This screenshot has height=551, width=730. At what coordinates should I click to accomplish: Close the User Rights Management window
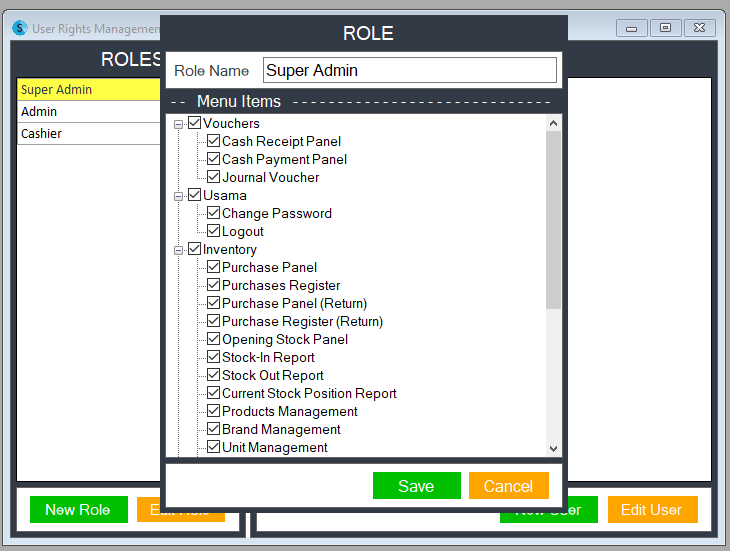pos(700,28)
